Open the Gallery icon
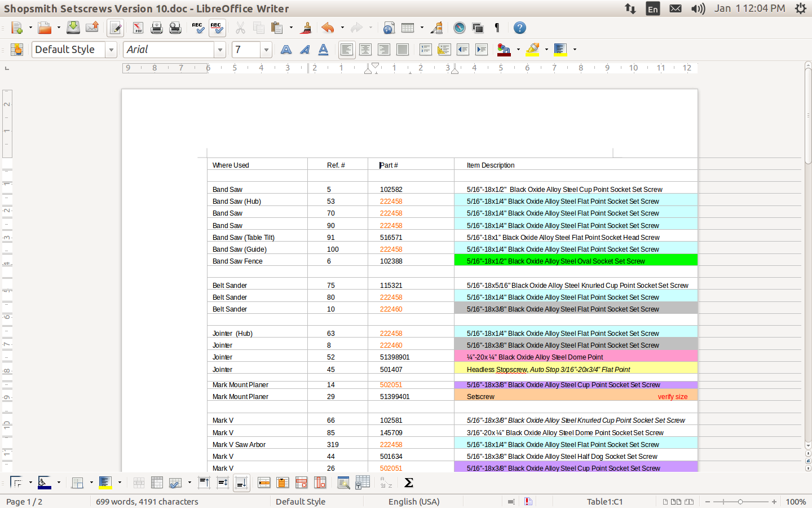 [478, 28]
